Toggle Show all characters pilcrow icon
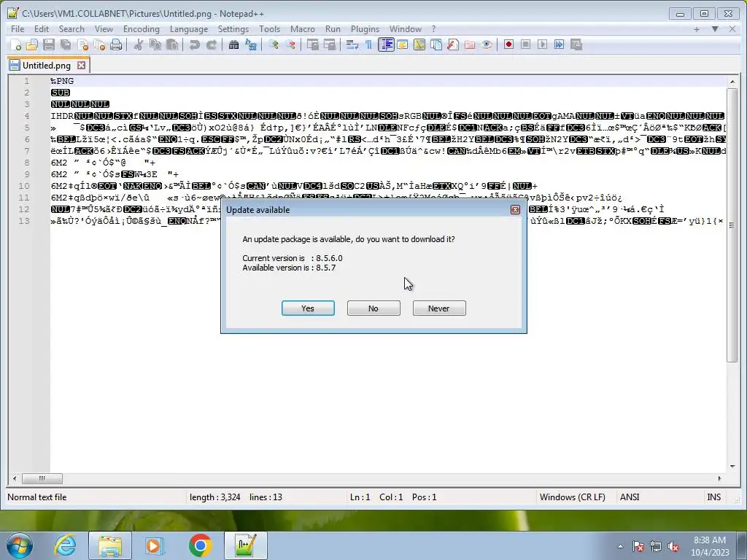Screen dimensions: 747x560 [368, 44]
